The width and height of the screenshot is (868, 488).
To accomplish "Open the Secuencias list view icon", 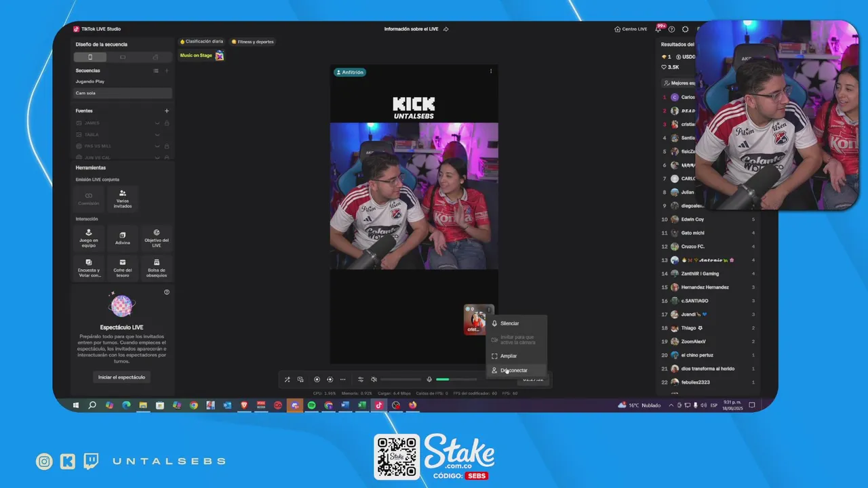I will point(156,70).
